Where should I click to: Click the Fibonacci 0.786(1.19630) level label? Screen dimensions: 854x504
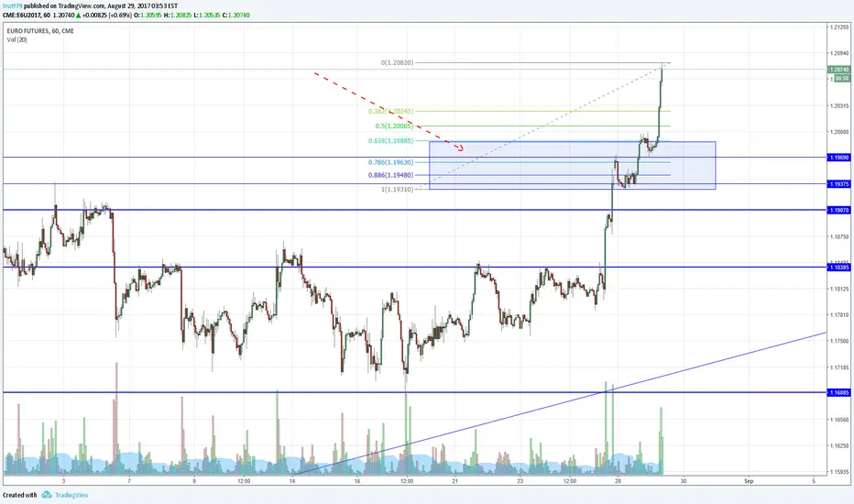(391, 162)
